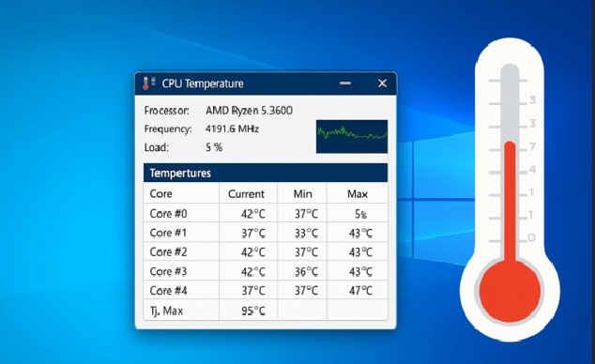Click the Tempertures section header bar
Viewport: 595px width, 364px height.
click(x=266, y=173)
